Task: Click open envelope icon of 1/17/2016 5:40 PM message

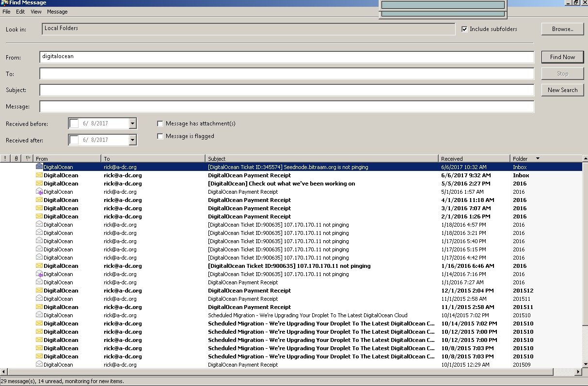Action: pos(39,241)
